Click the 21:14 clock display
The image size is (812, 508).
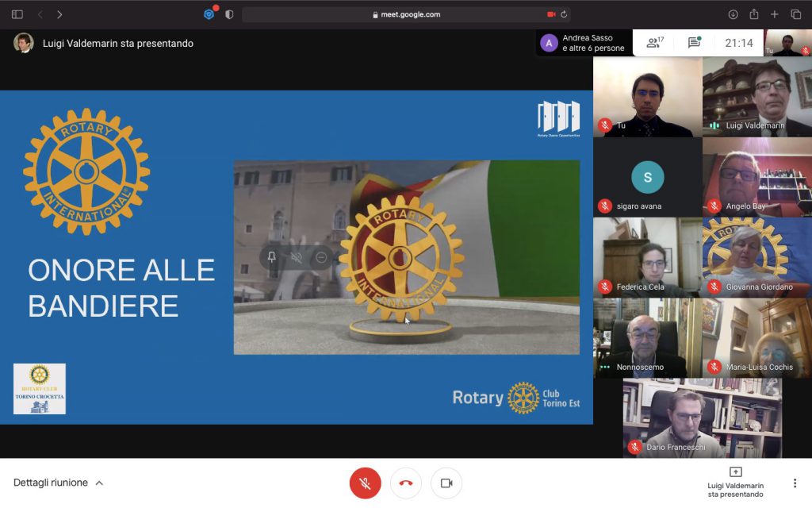738,43
